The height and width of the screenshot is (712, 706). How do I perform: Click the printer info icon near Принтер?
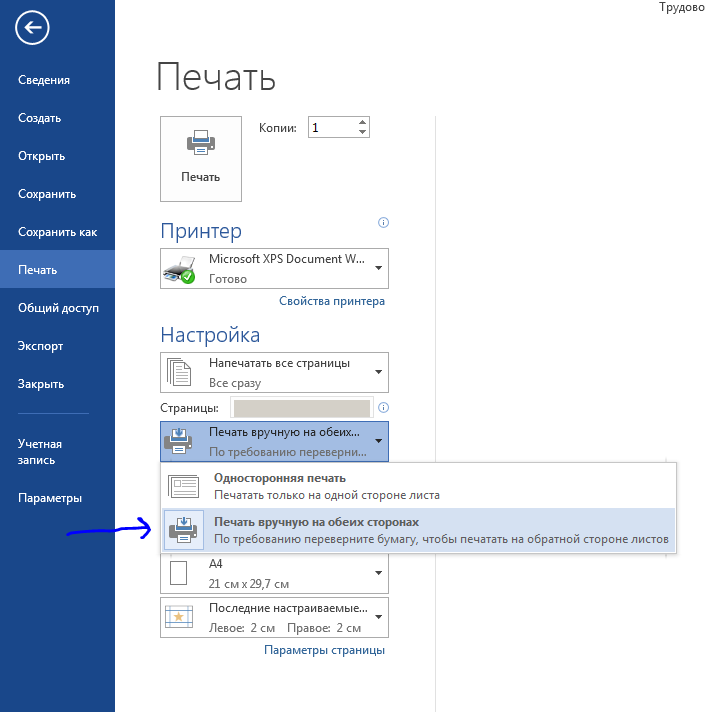(383, 223)
